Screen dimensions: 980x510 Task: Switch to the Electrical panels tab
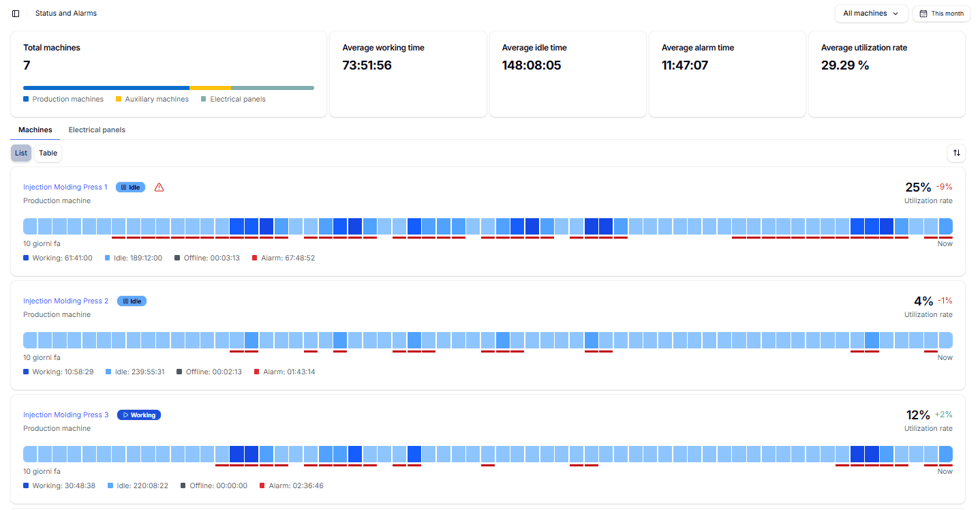[x=96, y=130]
